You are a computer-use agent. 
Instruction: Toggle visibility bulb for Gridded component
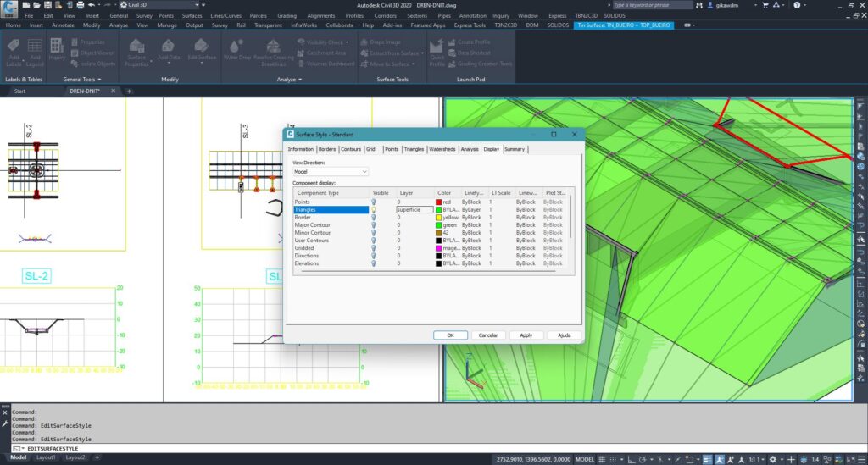coord(374,248)
